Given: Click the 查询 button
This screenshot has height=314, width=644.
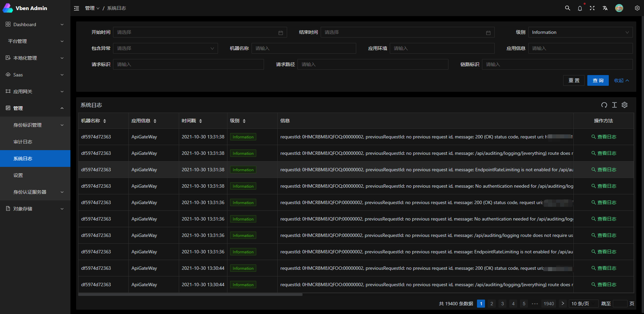Looking at the screenshot, I should coord(598,80).
